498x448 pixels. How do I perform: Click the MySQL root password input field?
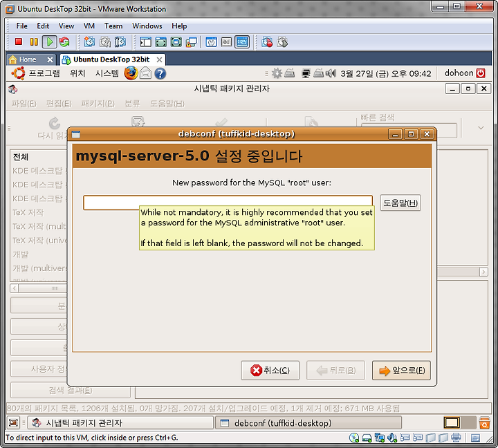click(228, 203)
